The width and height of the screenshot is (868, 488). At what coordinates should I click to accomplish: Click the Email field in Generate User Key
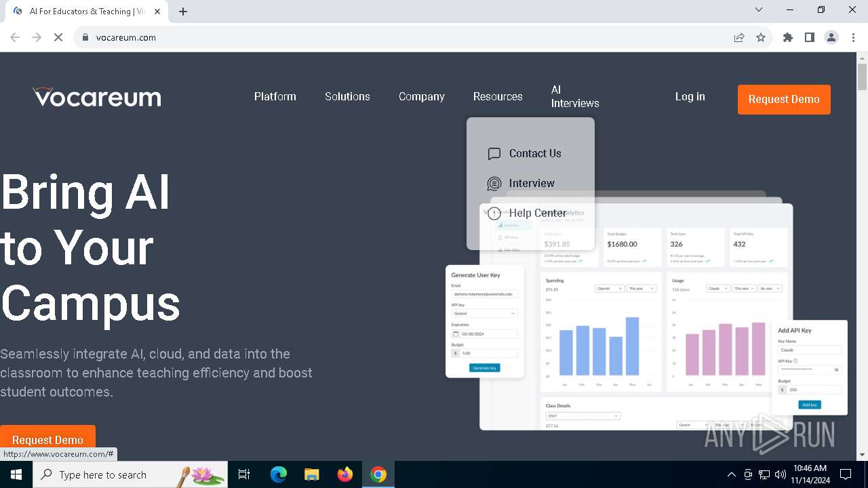coord(484,294)
